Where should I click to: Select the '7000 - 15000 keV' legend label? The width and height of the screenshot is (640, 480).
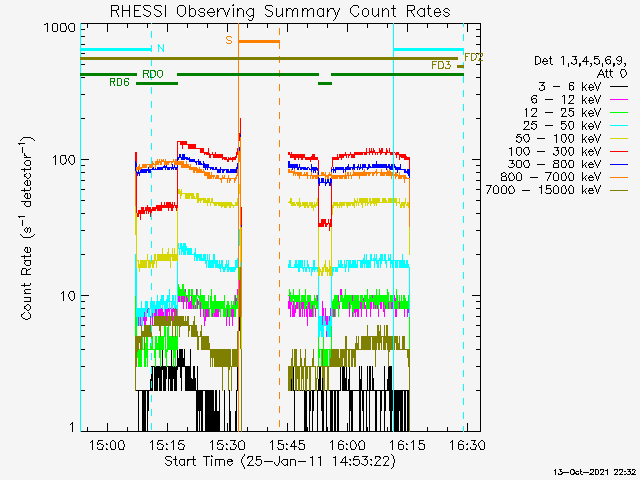pos(543,190)
